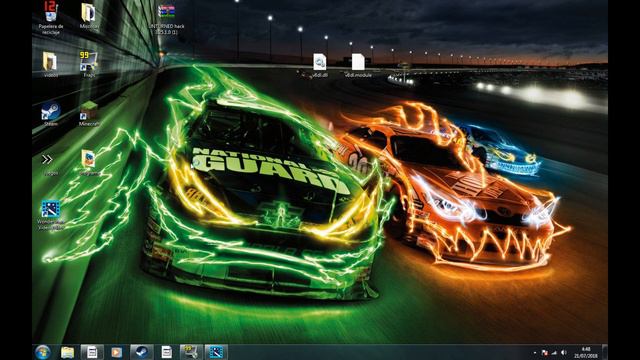Launch the Wondershare video editor shortcut
This screenshot has width=640, height=360.
pos(51,215)
